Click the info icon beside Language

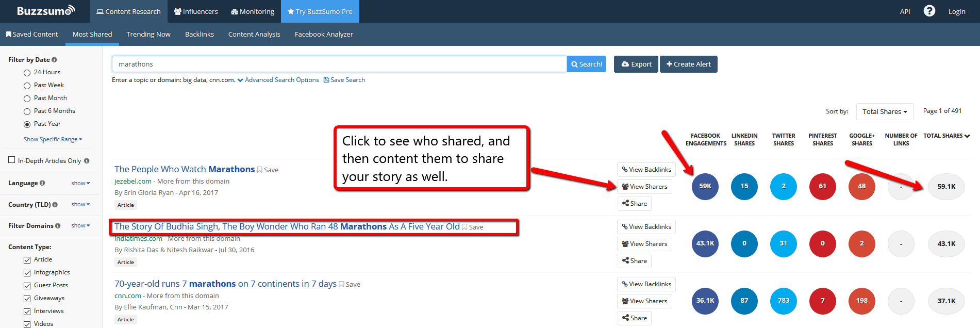pyautogui.click(x=42, y=183)
